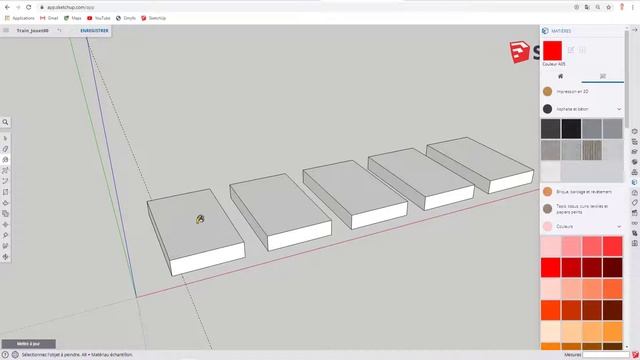Click the ENREGISTRER save button
This screenshot has width=640, height=360.
click(x=94, y=31)
